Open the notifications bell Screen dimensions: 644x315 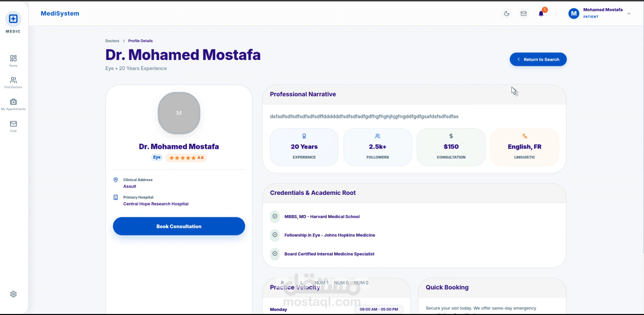click(541, 14)
